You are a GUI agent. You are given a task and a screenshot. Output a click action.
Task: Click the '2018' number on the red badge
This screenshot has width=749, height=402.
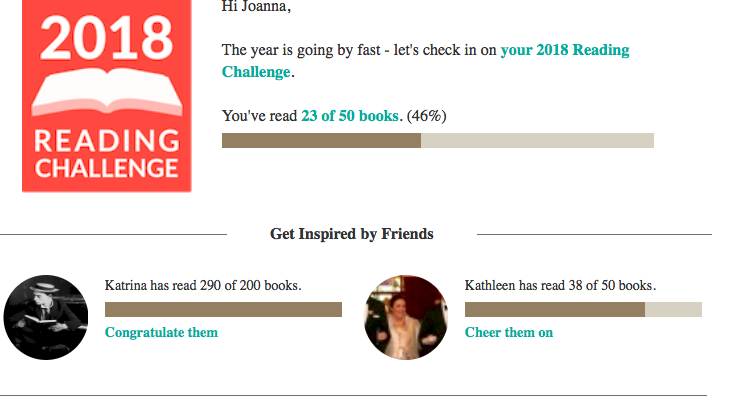tap(107, 38)
